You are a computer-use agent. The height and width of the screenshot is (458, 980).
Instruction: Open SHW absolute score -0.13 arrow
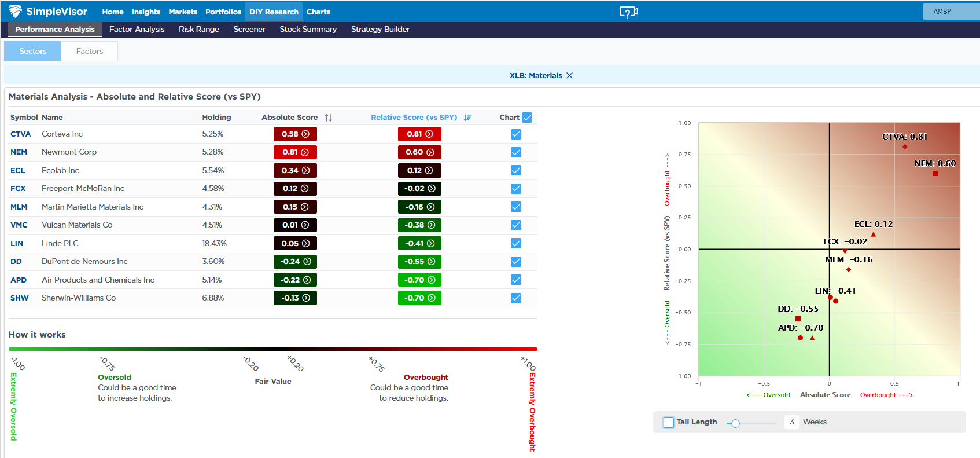tap(306, 298)
